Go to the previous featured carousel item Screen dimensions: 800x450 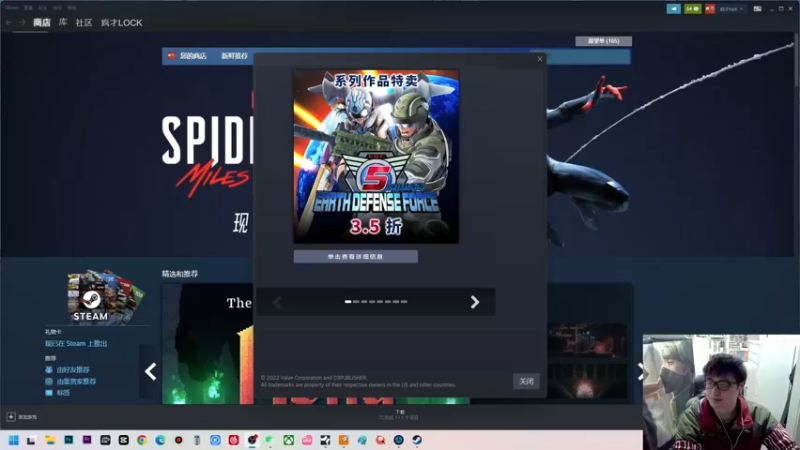click(150, 371)
